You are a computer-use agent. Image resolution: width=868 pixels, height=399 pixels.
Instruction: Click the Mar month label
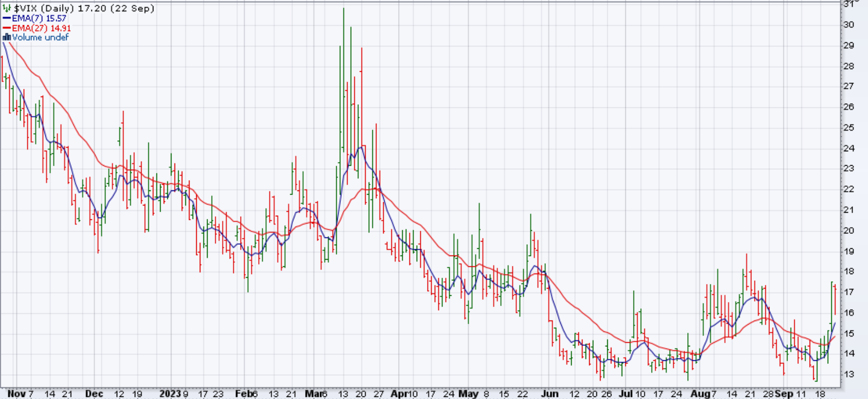(x=313, y=394)
